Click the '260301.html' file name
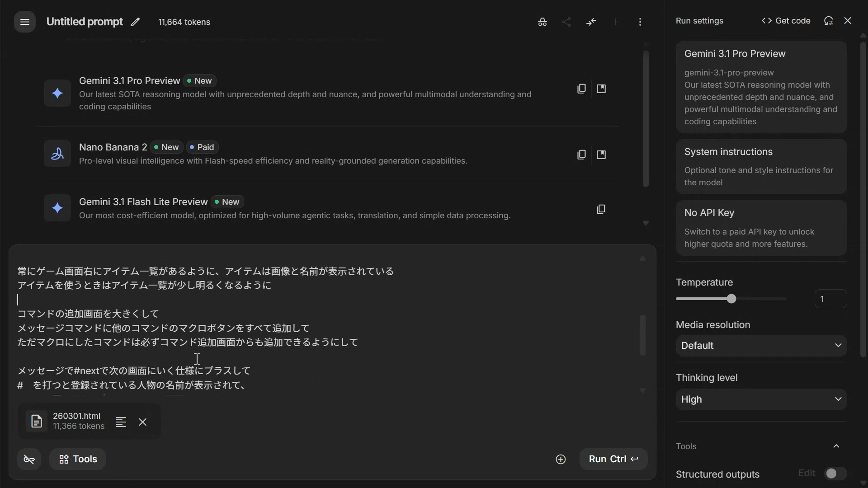868x488 pixels. (x=77, y=416)
